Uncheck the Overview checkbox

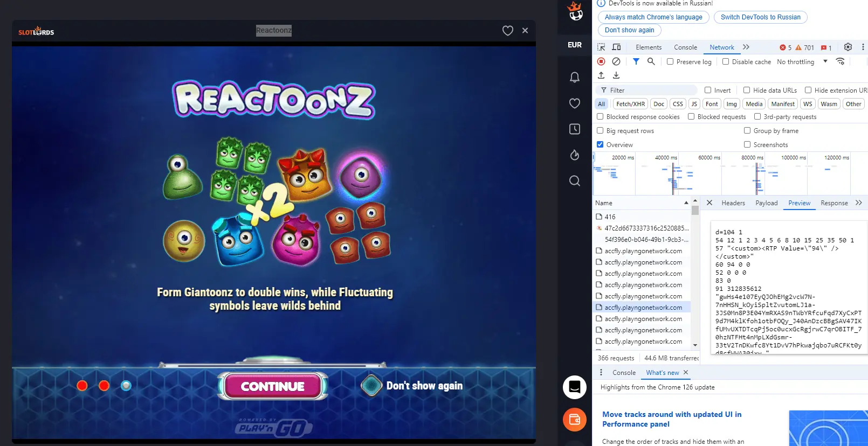click(x=600, y=144)
